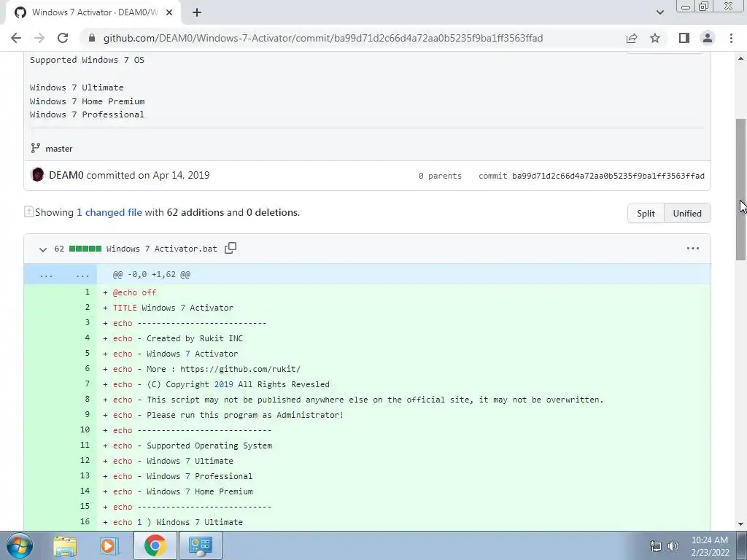Click the browser back arrow

click(16, 38)
